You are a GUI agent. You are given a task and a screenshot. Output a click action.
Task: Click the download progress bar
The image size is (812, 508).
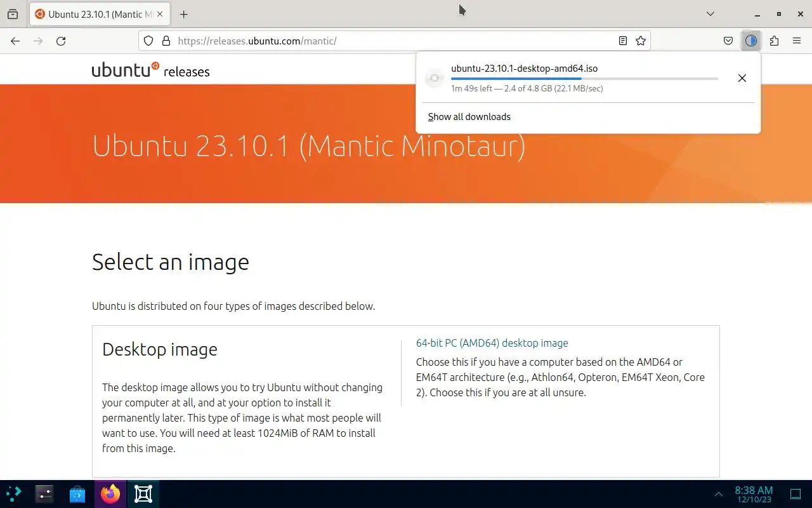pos(584,79)
